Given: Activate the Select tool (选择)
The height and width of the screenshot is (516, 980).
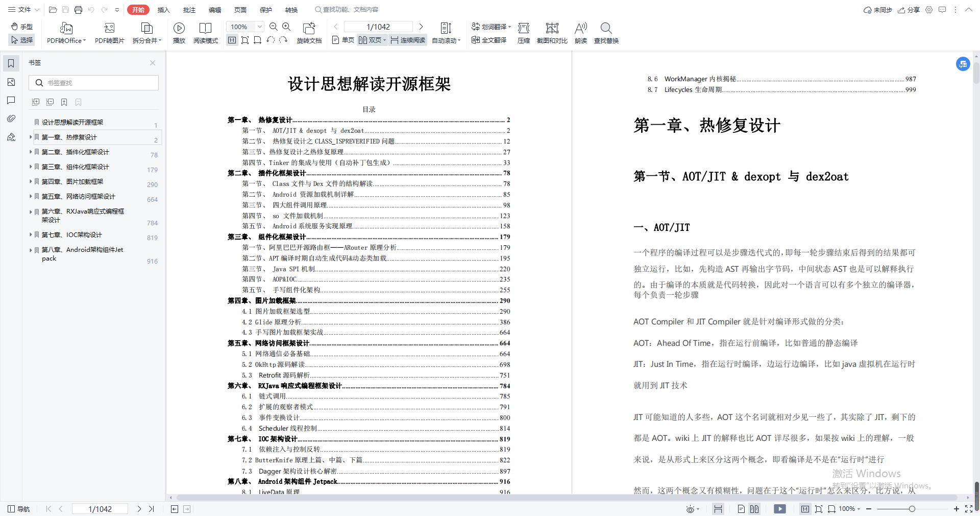Looking at the screenshot, I should 22,40.
